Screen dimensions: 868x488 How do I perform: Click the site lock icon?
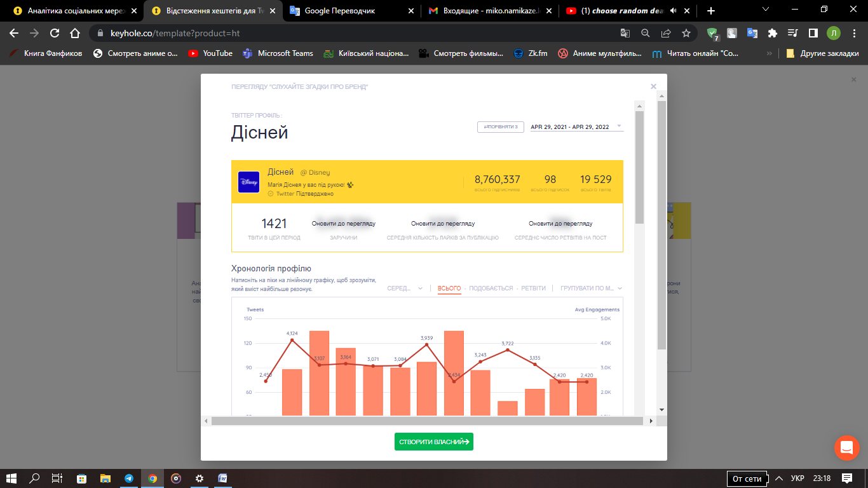[101, 33]
